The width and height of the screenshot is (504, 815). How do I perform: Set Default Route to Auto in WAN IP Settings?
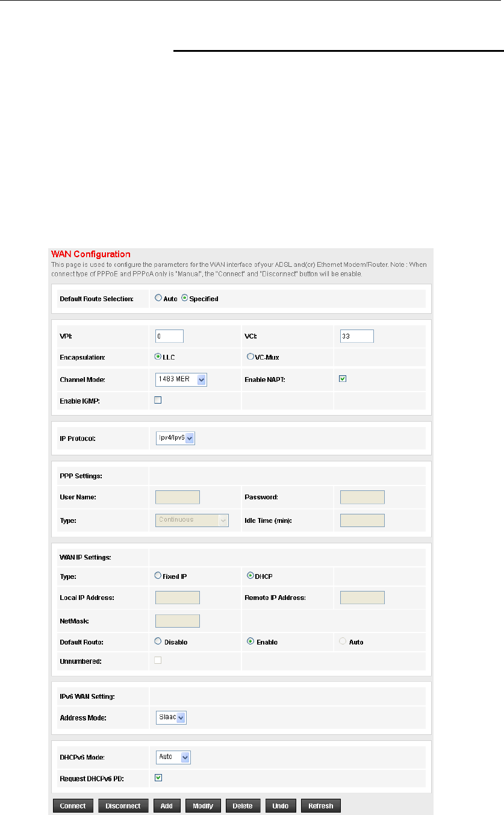tap(343, 642)
